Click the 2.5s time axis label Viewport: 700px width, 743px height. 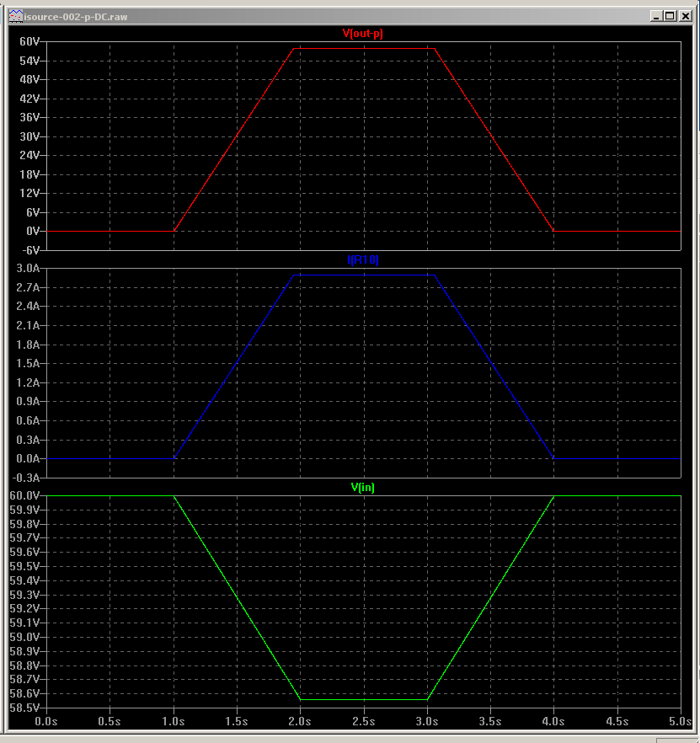[364, 721]
